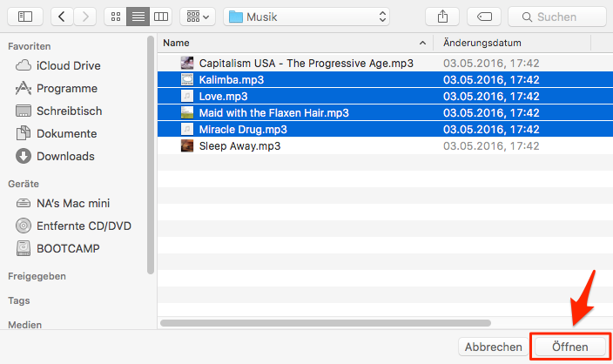Switch to column view
Image resolution: width=613 pixels, height=364 pixels.
pos(161,17)
